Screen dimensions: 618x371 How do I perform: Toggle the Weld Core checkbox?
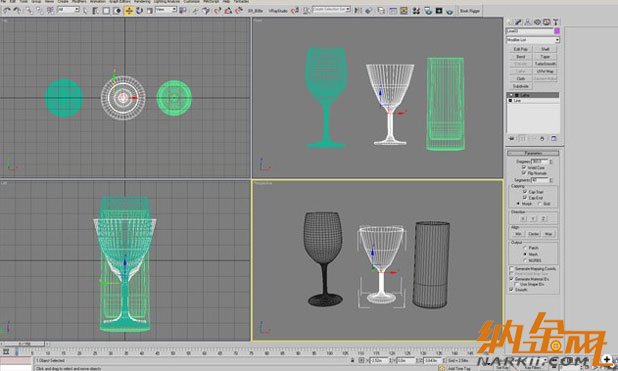524,168
